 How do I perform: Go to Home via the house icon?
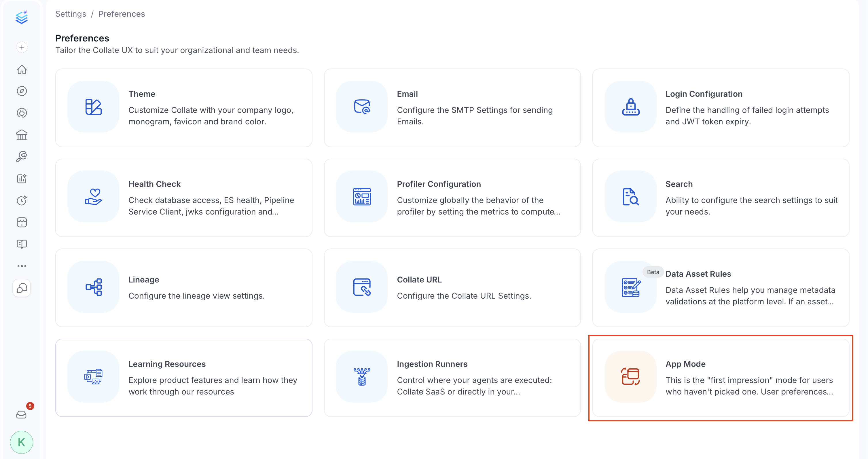pos(22,69)
